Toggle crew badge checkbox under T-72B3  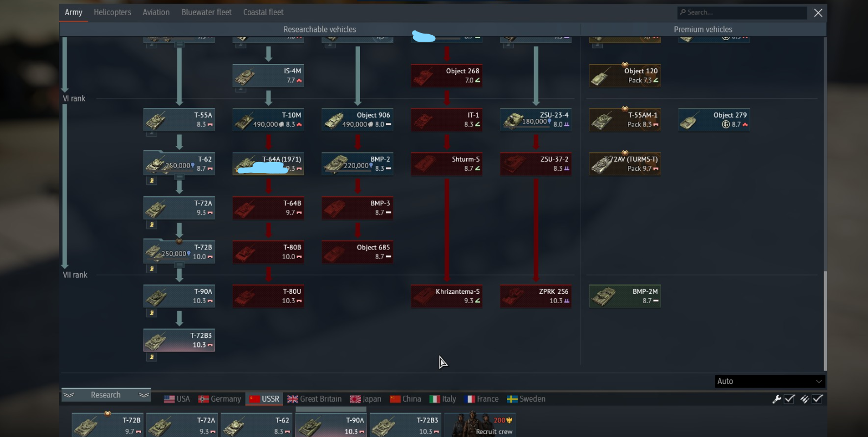(152, 357)
